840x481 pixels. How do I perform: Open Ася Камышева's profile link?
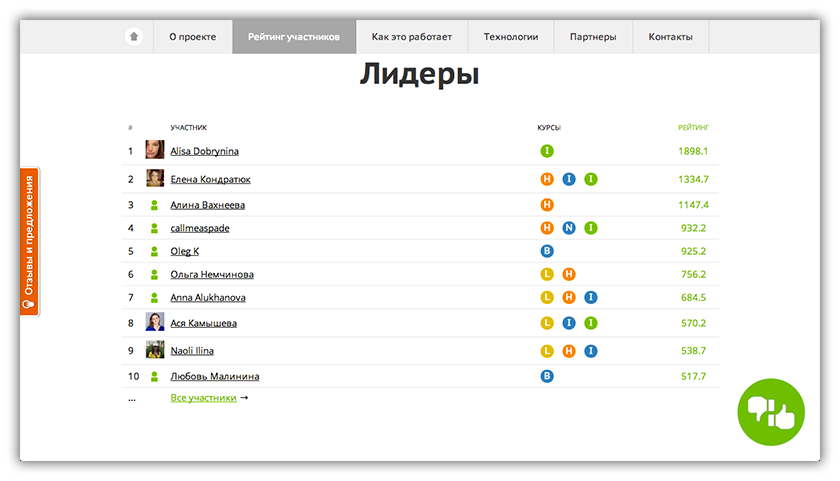[204, 323]
